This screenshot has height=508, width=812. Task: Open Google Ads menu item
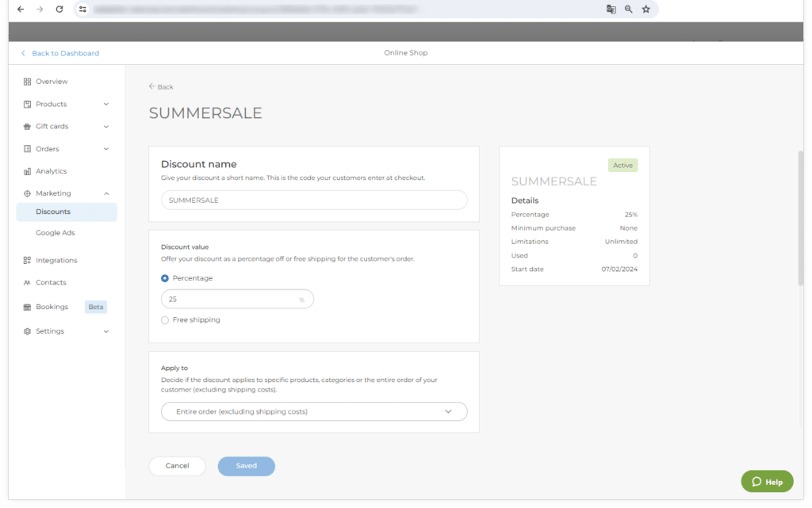point(55,233)
